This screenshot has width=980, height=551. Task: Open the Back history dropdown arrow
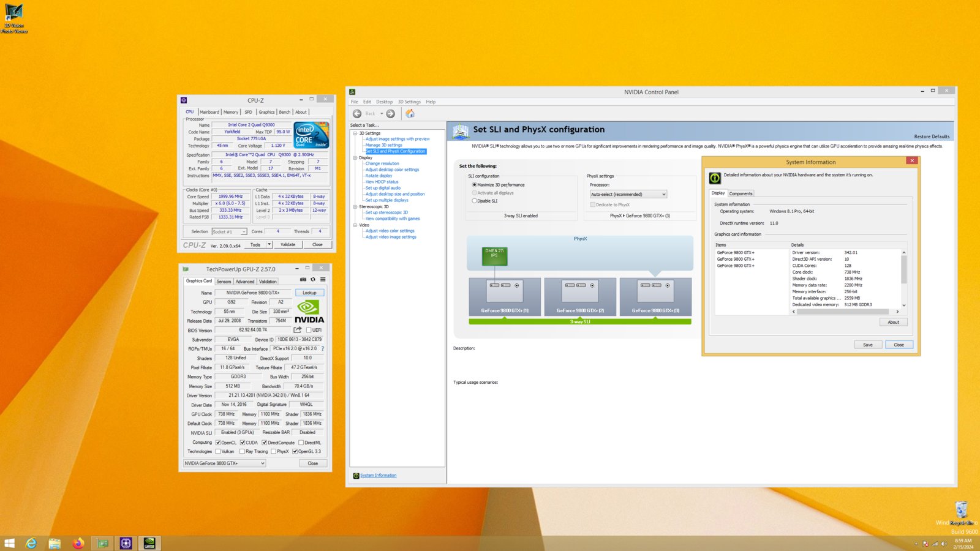382,113
